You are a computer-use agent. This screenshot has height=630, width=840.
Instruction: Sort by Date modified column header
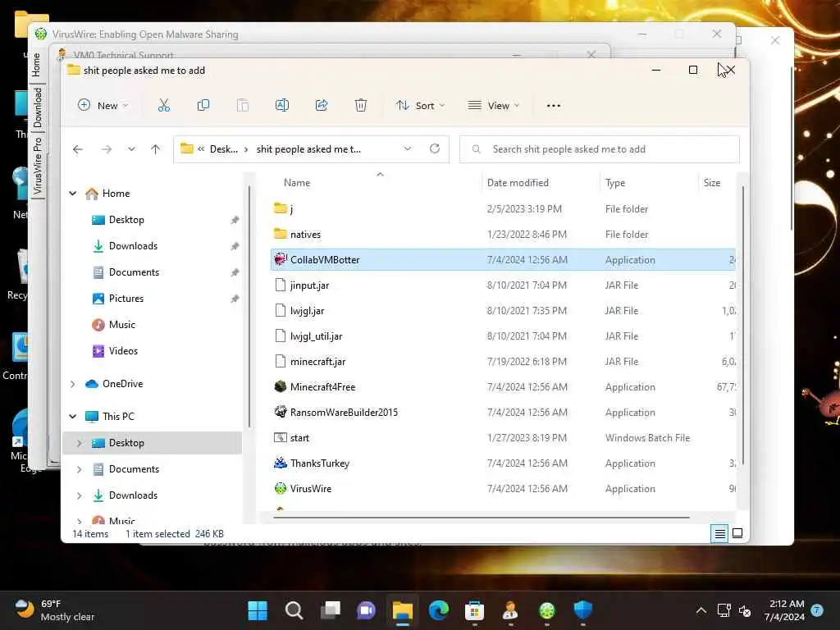[518, 183]
